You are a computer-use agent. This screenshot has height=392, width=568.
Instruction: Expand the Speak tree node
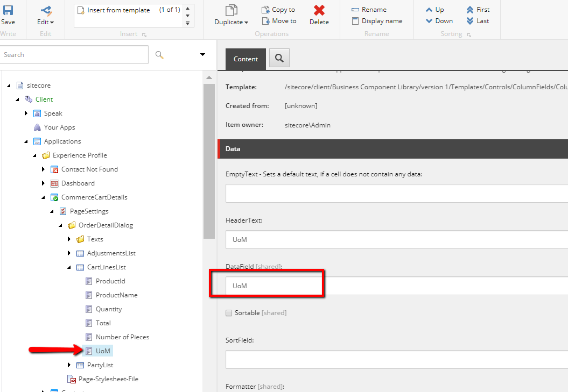[x=26, y=113]
